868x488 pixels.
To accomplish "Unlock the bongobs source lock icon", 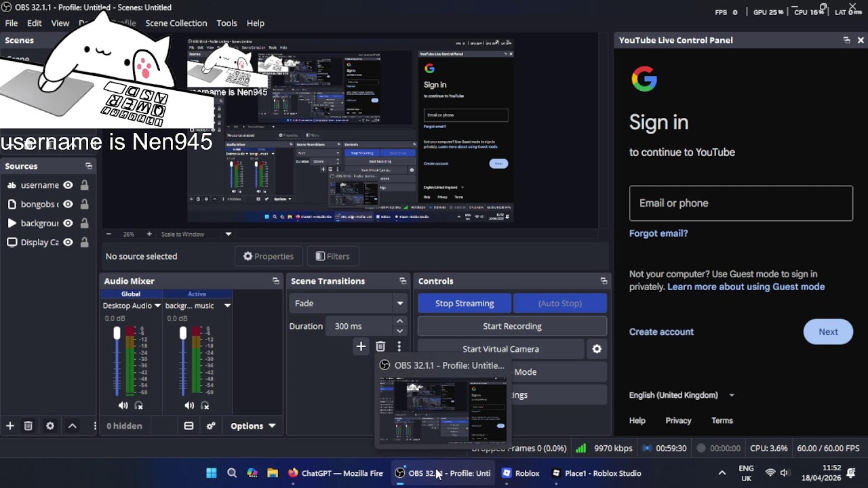I will click(x=84, y=204).
